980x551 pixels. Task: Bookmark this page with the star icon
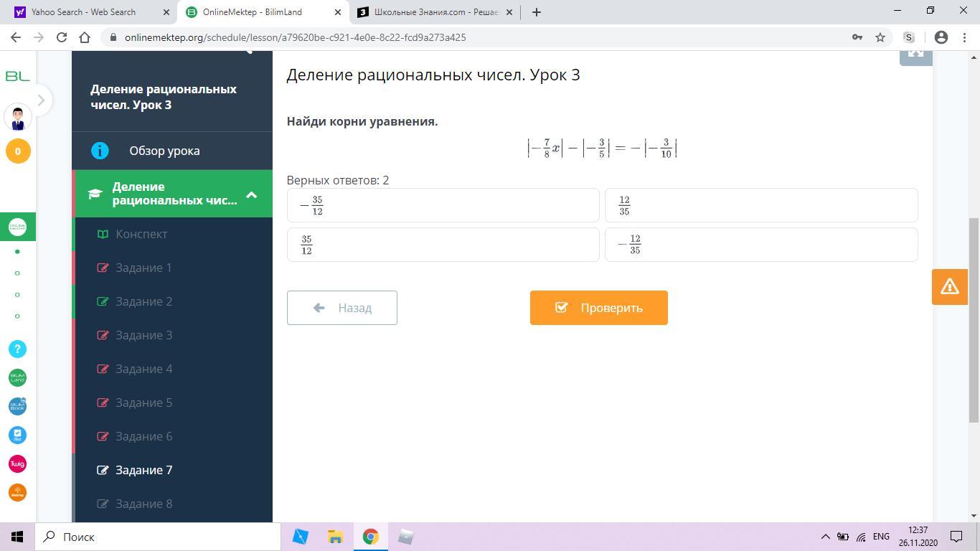tap(880, 37)
